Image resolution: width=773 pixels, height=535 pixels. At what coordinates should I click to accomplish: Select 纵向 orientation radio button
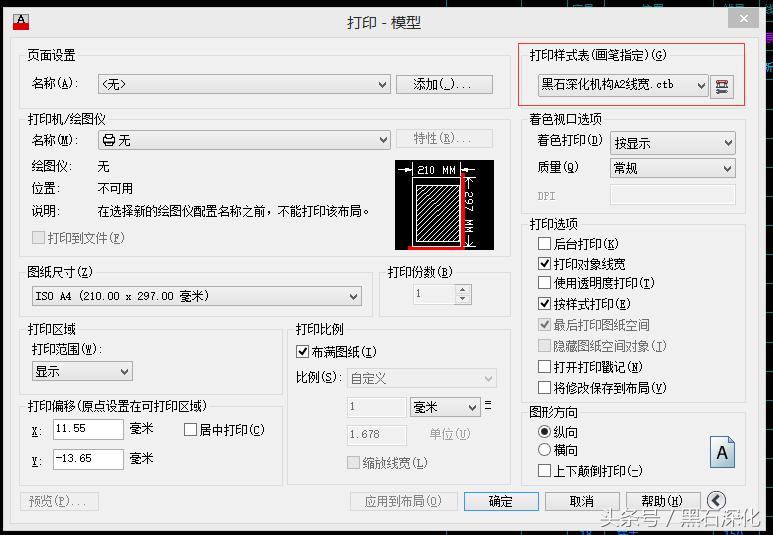[x=544, y=431]
